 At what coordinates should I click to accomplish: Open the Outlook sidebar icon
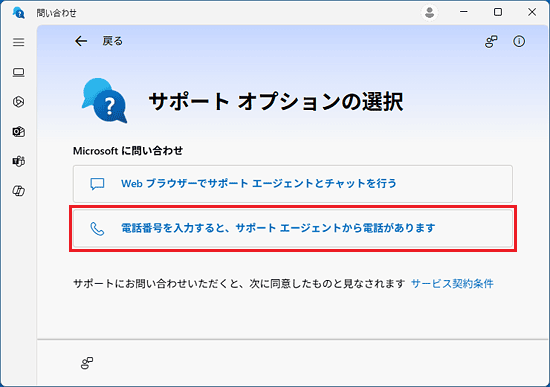click(x=19, y=132)
